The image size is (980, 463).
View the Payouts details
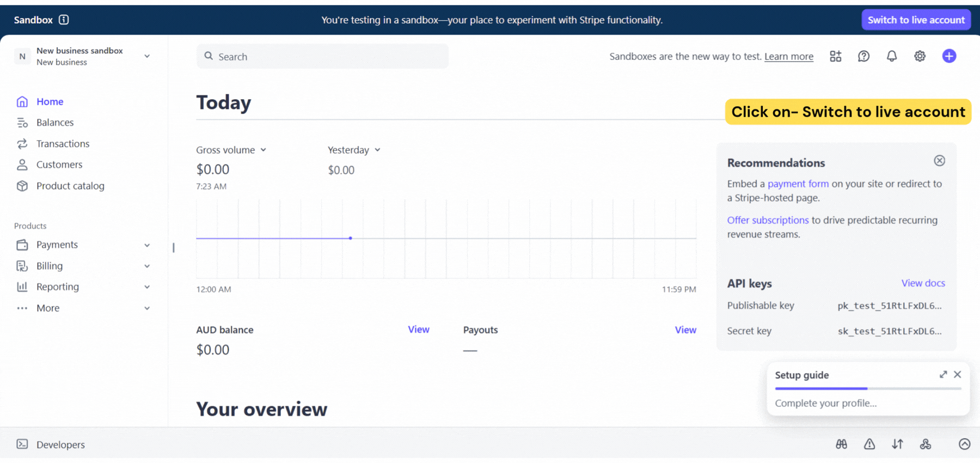pyautogui.click(x=685, y=330)
